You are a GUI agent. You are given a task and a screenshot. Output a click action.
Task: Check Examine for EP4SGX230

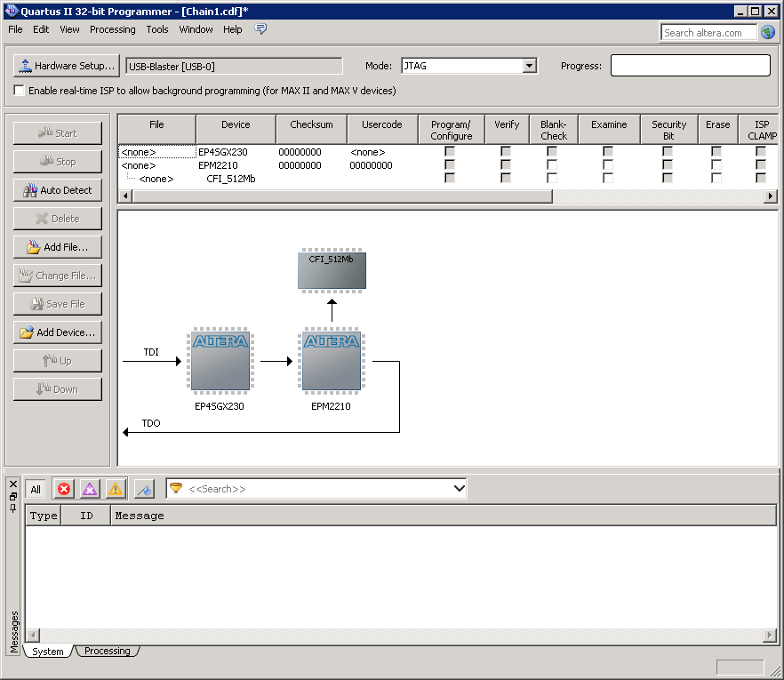(608, 151)
